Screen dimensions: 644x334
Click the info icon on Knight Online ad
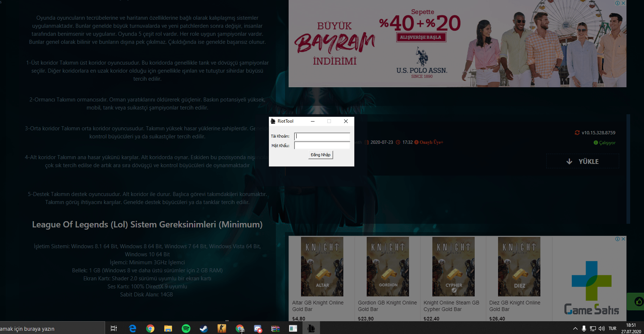(x=618, y=239)
